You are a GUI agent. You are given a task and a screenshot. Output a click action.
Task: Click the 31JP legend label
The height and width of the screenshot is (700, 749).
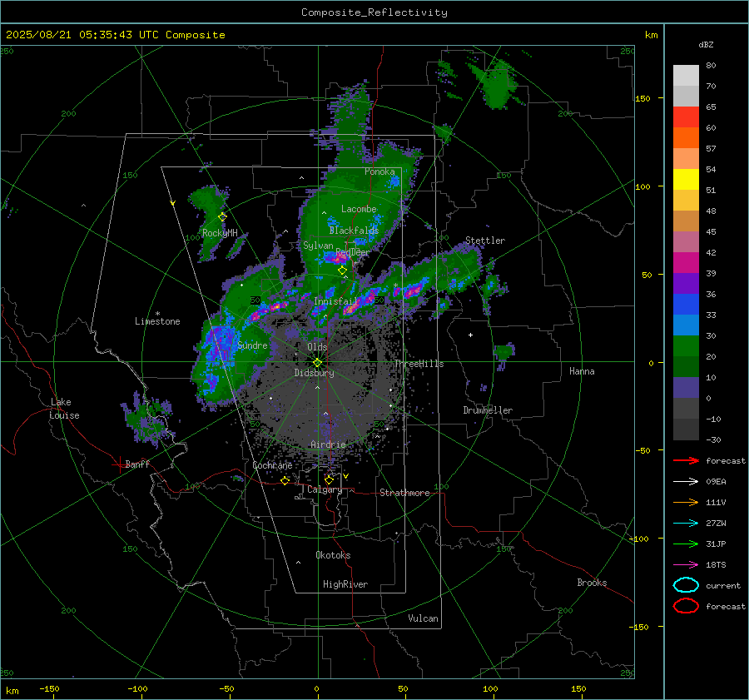716,544
